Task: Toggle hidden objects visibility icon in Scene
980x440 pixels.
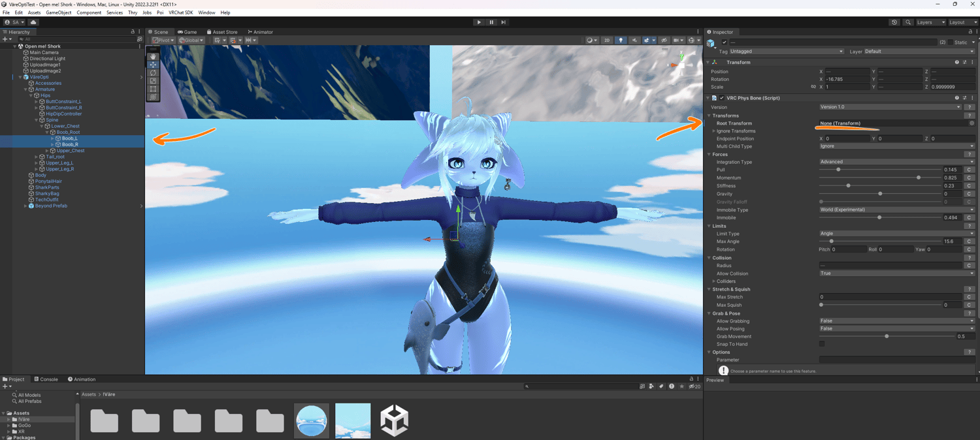Action: coord(664,40)
